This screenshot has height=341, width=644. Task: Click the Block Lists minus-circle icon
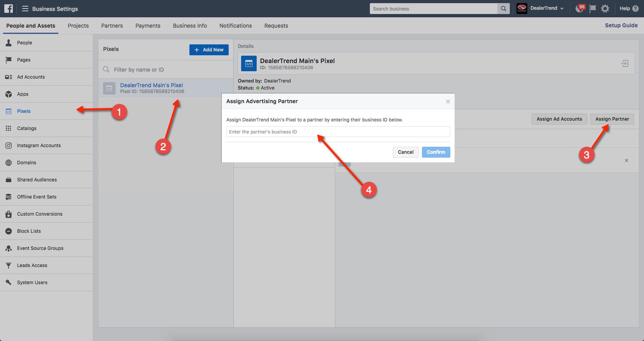pos(9,231)
